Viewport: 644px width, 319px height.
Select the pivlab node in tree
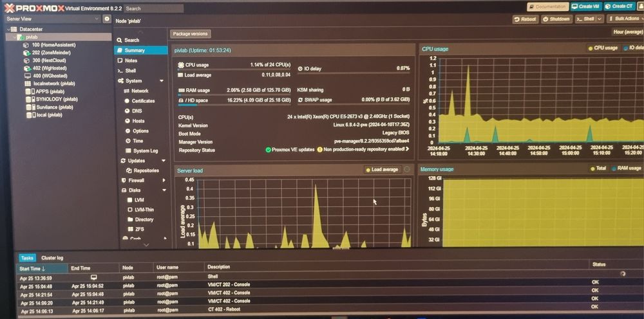pyautogui.click(x=32, y=37)
